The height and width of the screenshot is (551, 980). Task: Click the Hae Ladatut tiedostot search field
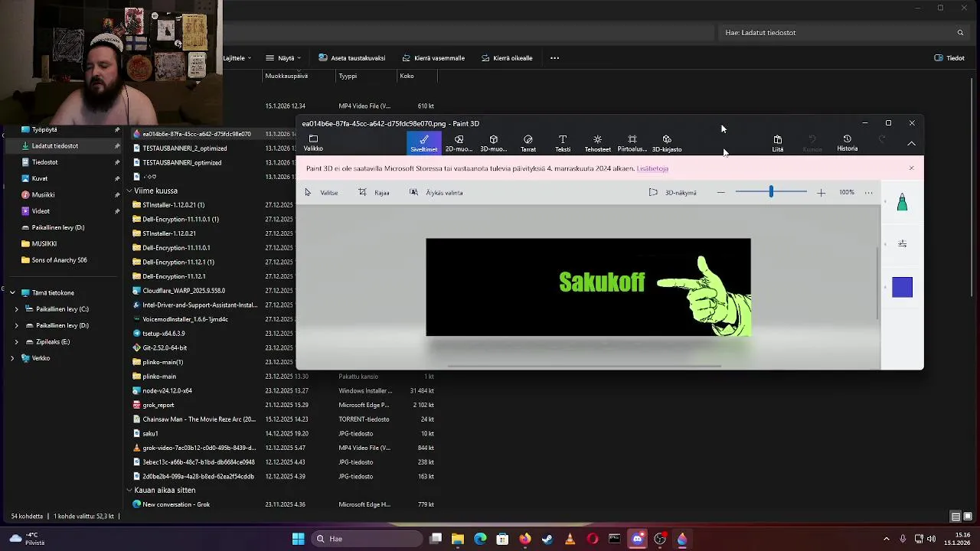coord(844,33)
